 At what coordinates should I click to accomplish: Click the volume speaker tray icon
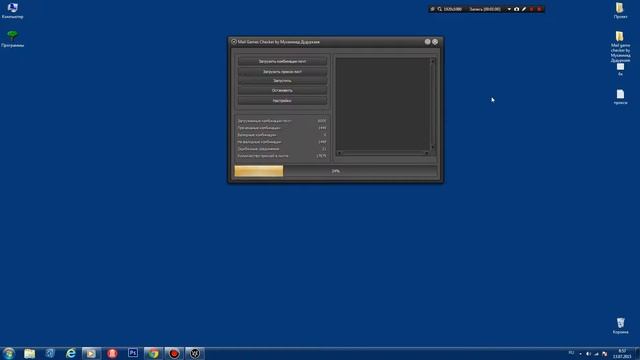[x=588, y=354]
